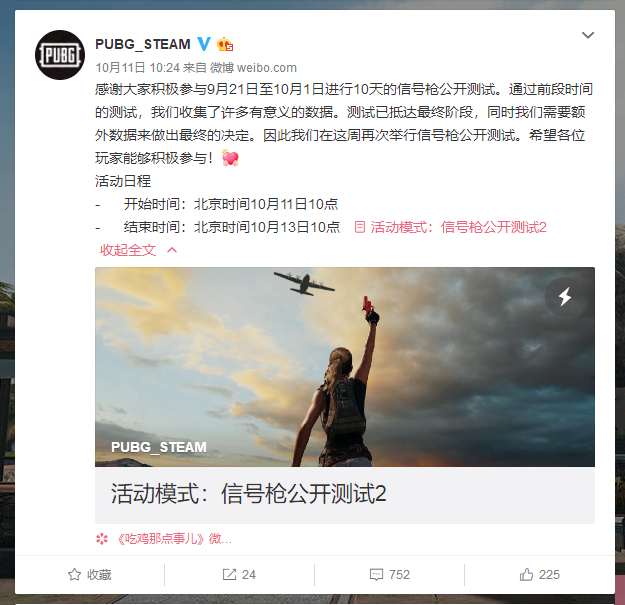
Task: Click the star favorite icon beside 收藏
Action: [75, 574]
